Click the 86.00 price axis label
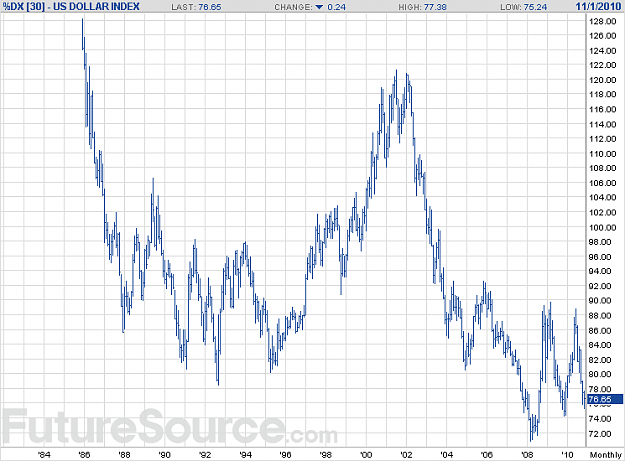Screen dimensions: 625x461 600,331
